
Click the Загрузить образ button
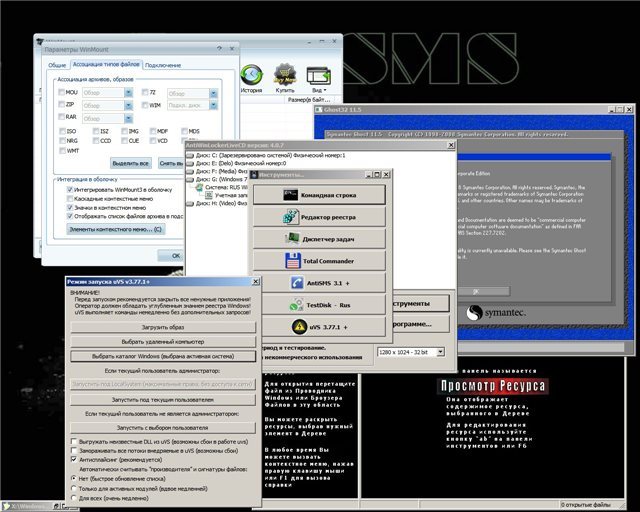[x=160, y=327]
